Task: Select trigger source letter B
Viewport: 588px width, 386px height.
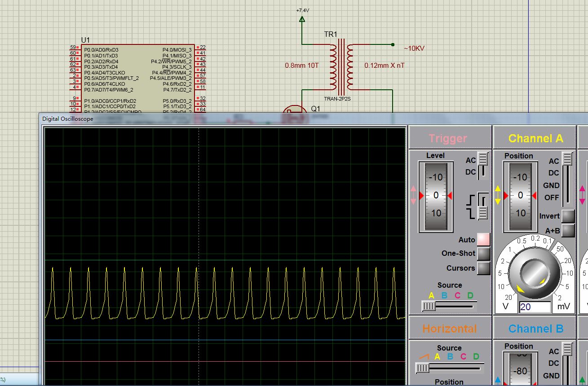Action: click(444, 295)
